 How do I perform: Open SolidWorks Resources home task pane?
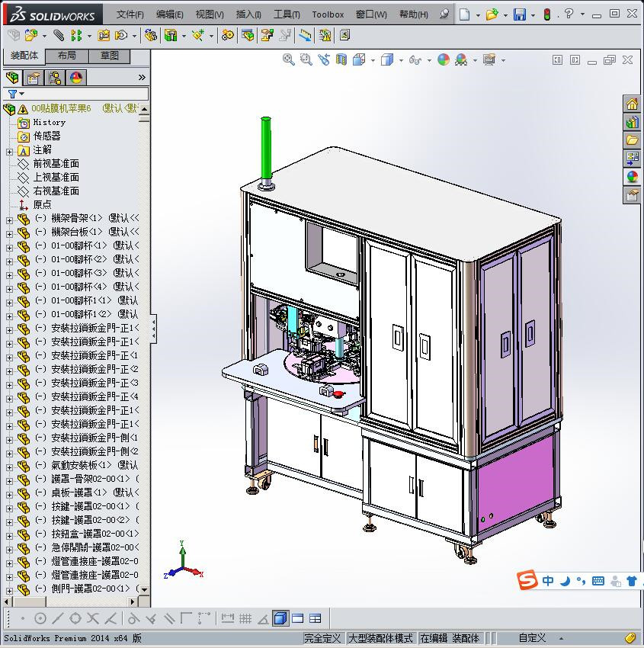(632, 104)
